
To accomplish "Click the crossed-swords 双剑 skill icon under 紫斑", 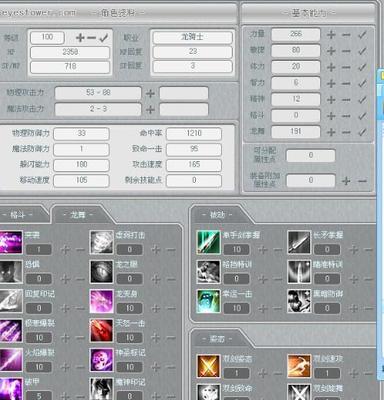I will point(208,366).
